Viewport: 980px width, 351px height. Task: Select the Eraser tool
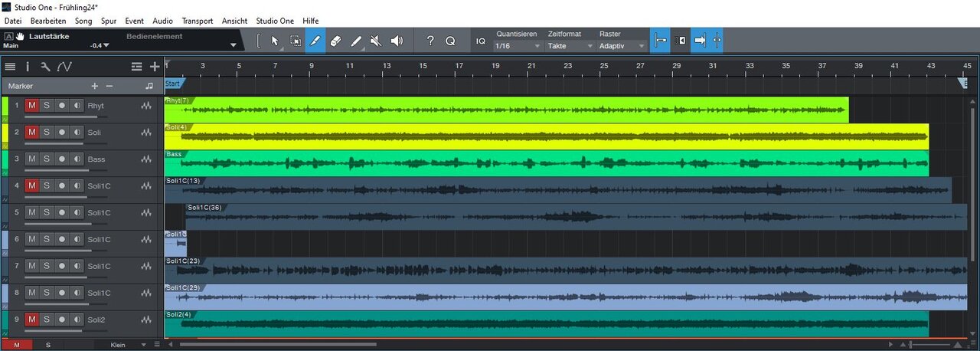click(x=335, y=41)
